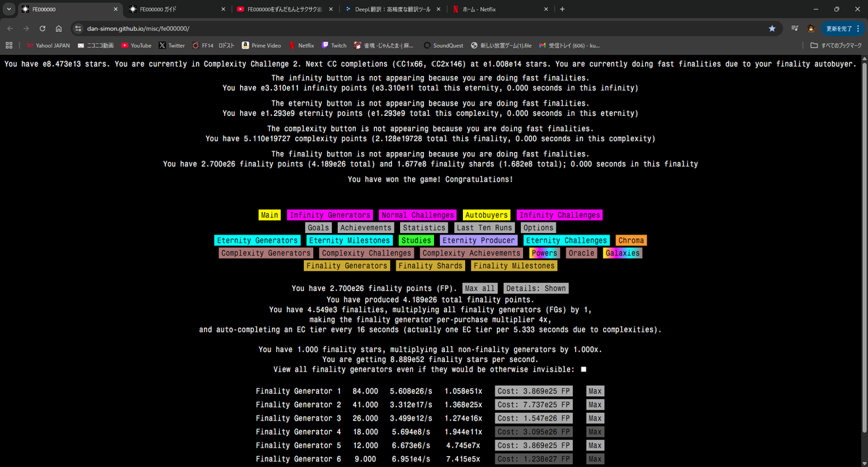The width and height of the screenshot is (868, 467).
Task: Open the Last Ten Runs tab
Action: (x=485, y=227)
